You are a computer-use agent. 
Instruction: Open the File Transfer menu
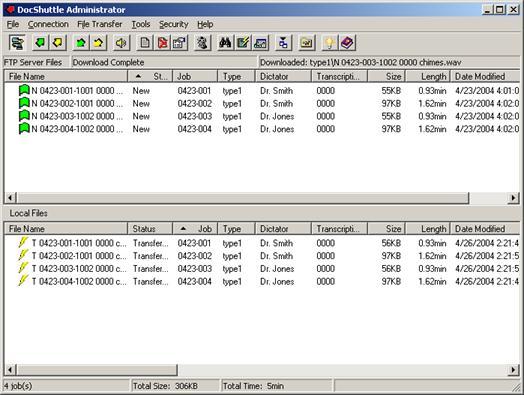(100, 24)
